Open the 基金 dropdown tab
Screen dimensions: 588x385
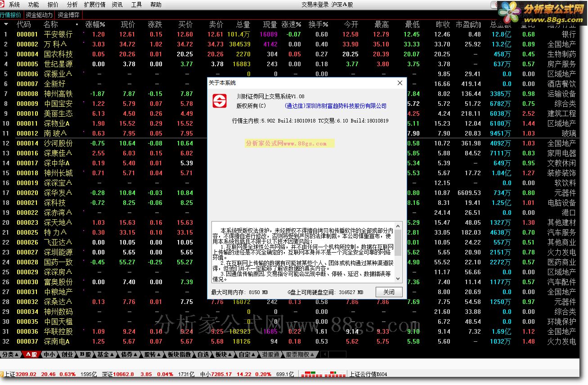[x=106, y=354]
